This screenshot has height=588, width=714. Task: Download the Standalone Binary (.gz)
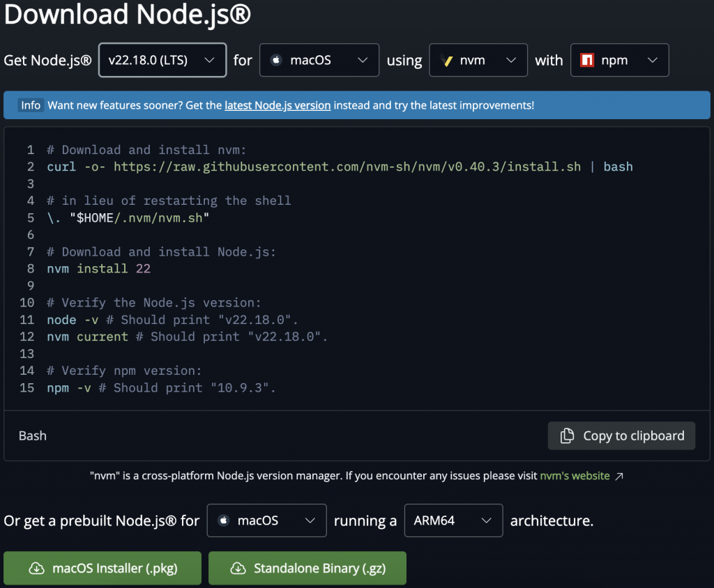tap(307, 568)
